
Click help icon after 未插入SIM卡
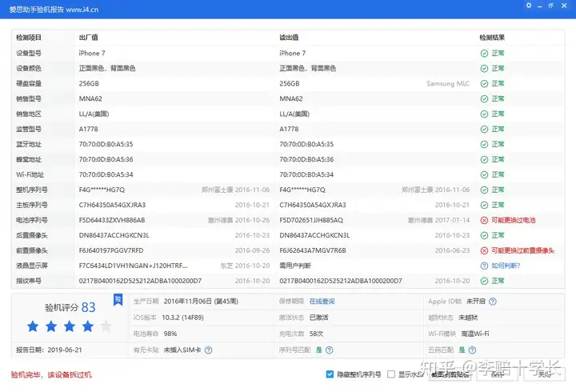208,350
